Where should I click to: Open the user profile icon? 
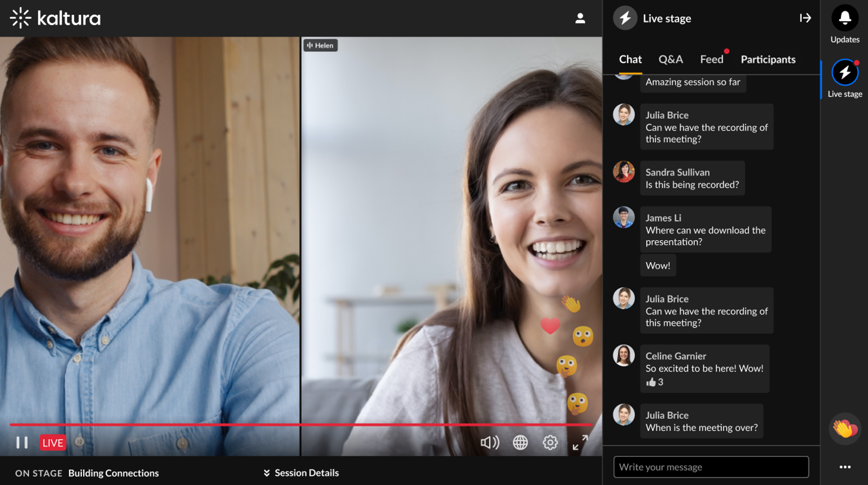(580, 18)
